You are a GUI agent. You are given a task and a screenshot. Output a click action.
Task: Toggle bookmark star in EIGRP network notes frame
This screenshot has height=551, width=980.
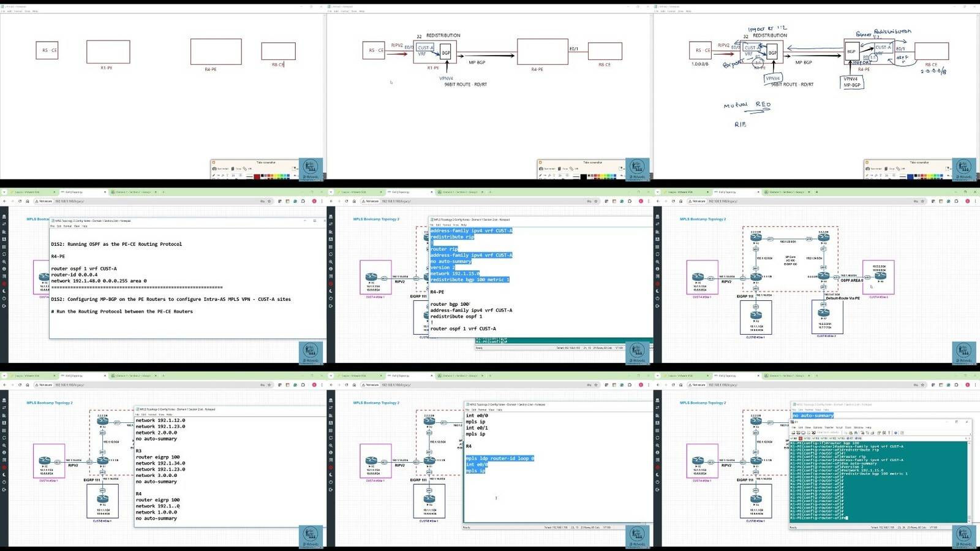point(269,385)
